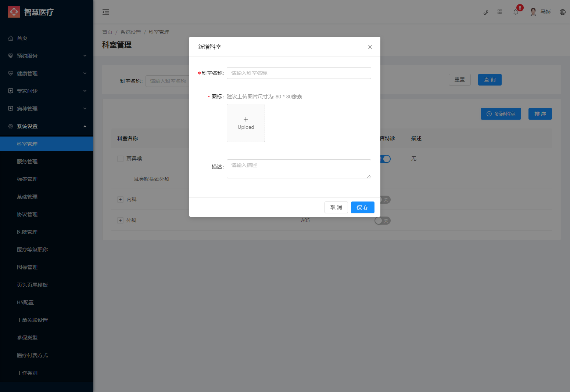Collapse the 系统设置 menu chevron
This screenshot has width=570, height=392.
[x=85, y=126]
